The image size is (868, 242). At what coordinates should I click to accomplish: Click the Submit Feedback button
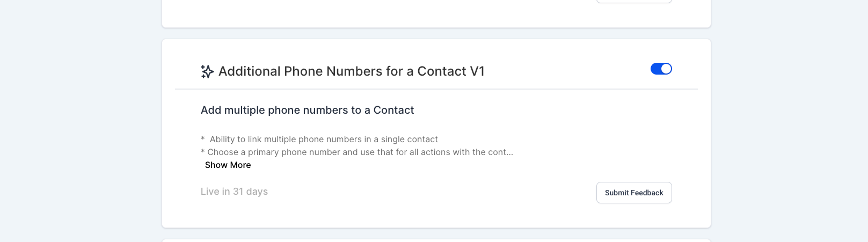(634, 193)
